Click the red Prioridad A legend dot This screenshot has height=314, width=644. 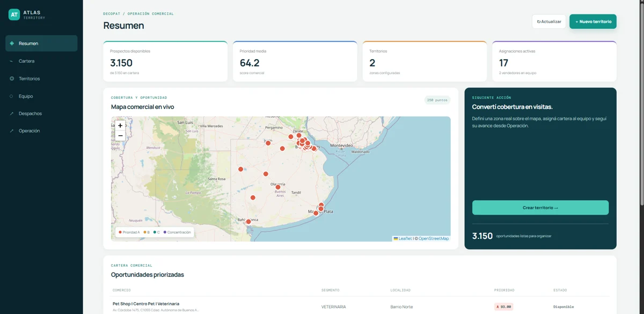click(120, 232)
